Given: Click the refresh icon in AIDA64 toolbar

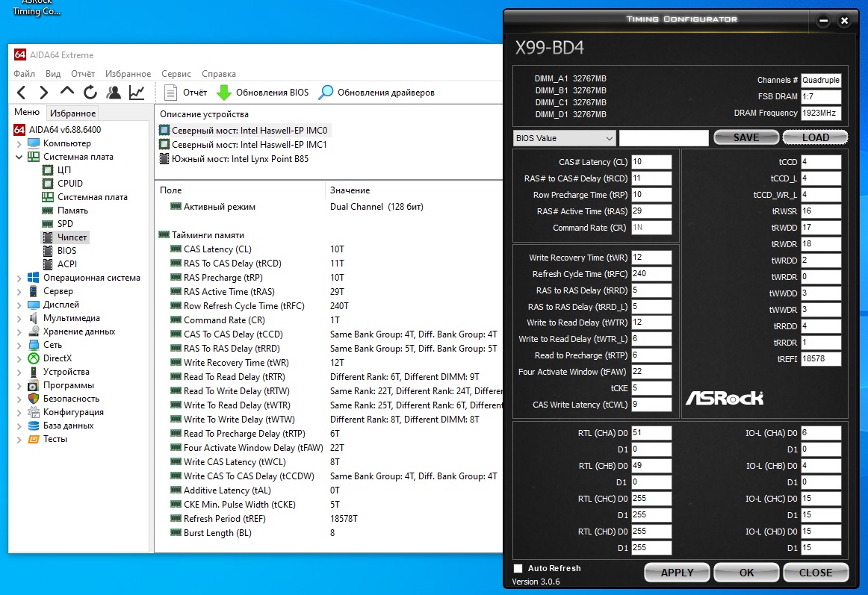Looking at the screenshot, I should point(90,93).
